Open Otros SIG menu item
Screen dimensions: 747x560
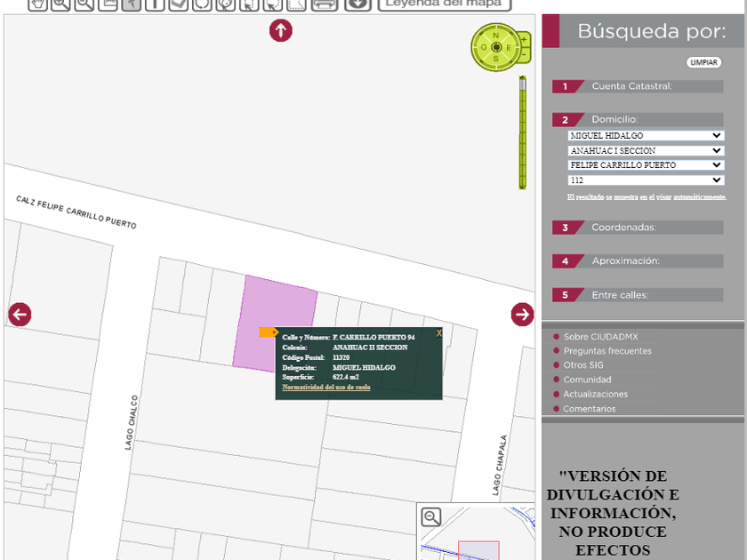tap(583, 365)
